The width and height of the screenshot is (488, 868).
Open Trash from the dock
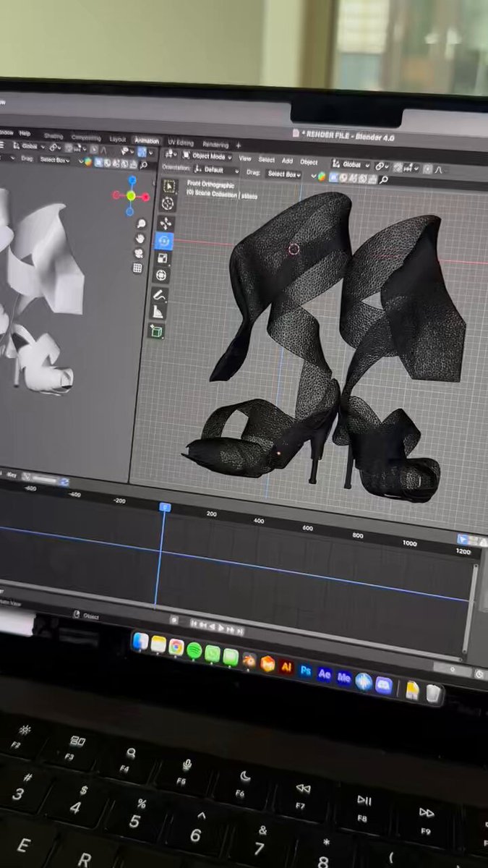coord(434,694)
